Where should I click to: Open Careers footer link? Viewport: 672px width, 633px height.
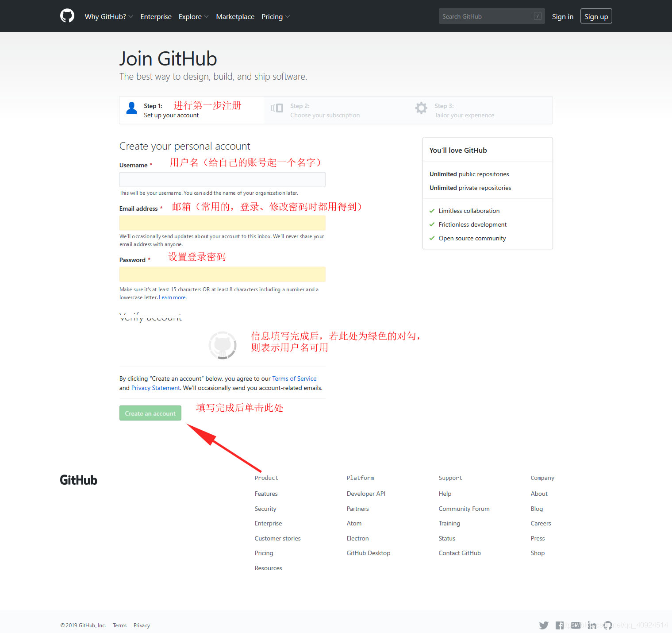tap(541, 523)
